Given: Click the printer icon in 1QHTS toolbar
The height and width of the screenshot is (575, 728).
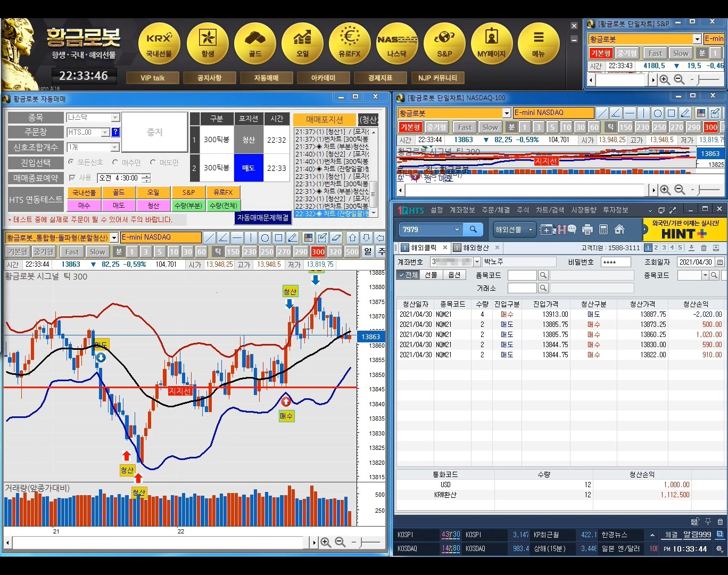Looking at the screenshot, I should coord(588,229).
